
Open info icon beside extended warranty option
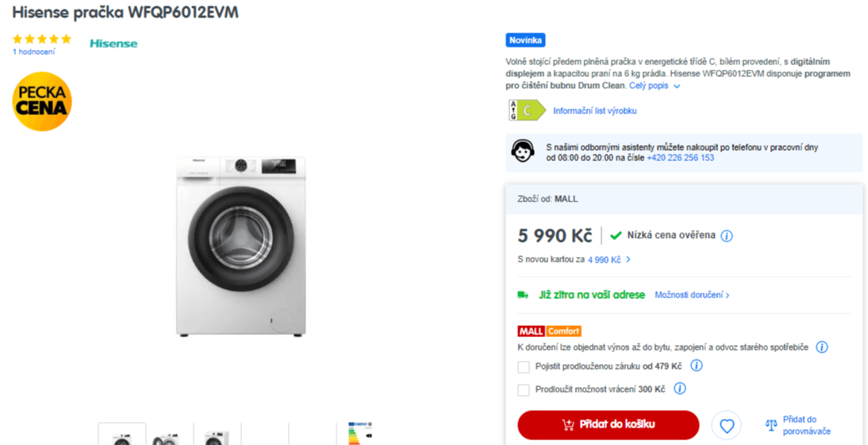[697, 366]
